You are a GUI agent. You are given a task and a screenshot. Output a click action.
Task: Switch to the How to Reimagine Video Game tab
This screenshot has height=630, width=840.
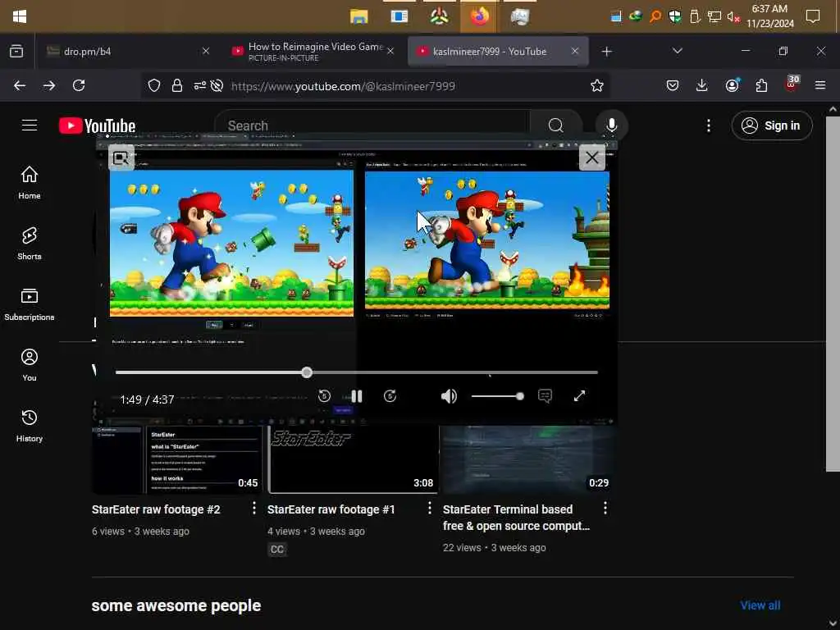[315, 52]
